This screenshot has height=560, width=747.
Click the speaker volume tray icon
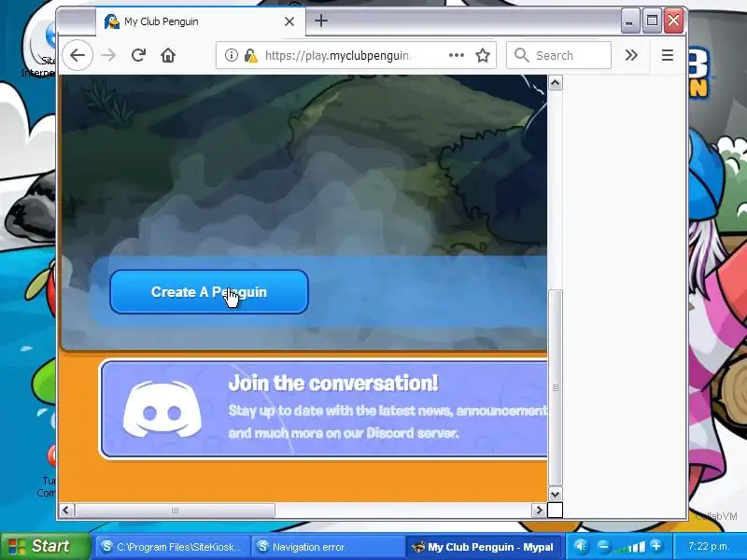pos(581,546)
